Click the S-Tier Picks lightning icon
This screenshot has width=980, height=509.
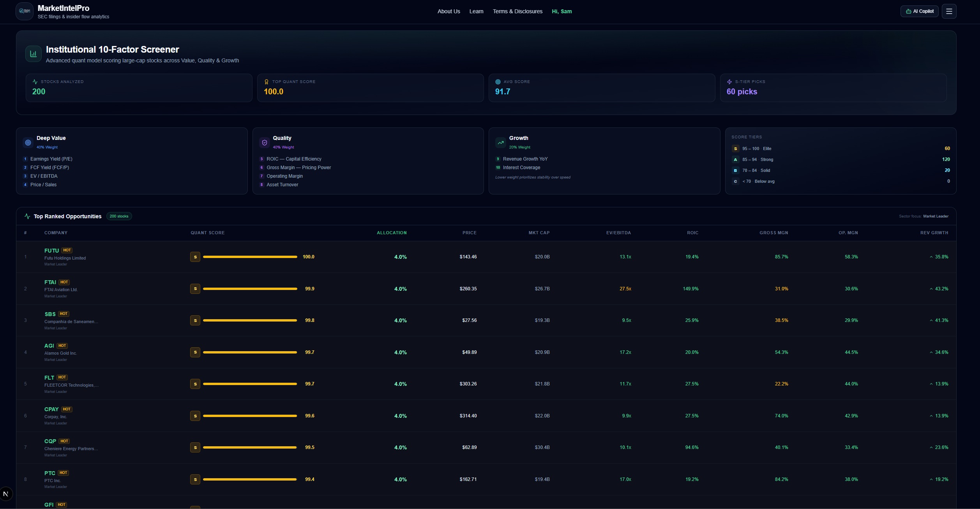(x=729, y=82)
